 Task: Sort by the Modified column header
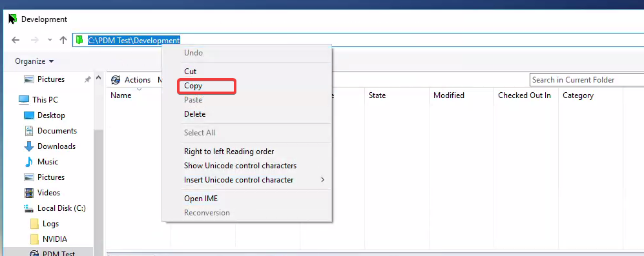tap(448, 95)
